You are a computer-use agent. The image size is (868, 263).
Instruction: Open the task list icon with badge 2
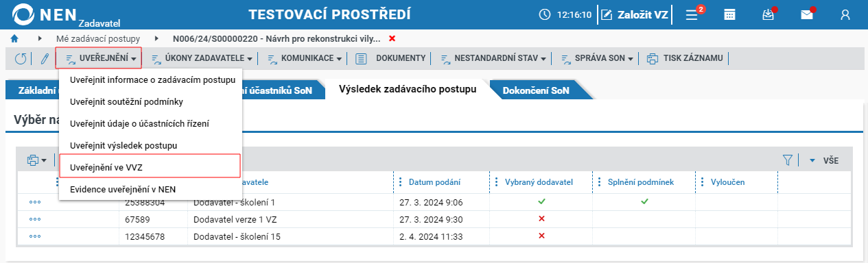coord(692,14)
